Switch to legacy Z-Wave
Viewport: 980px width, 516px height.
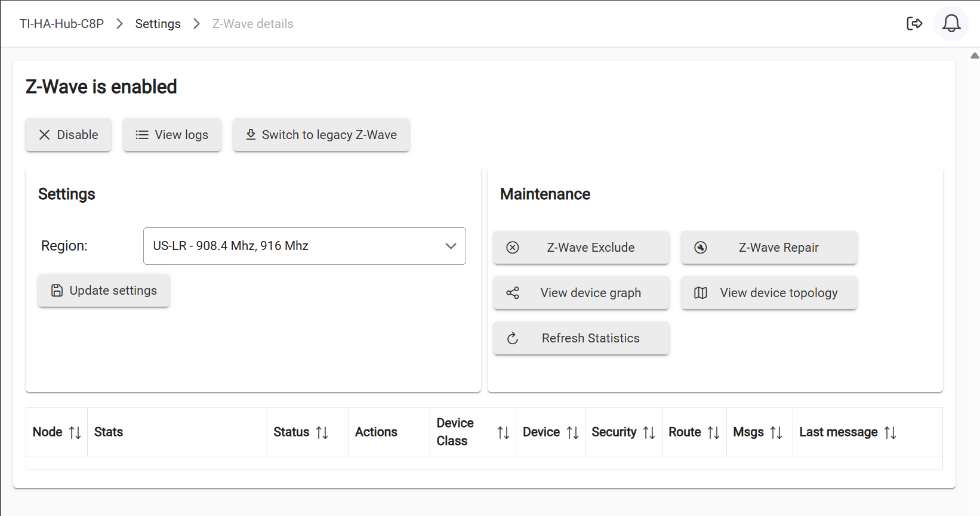pyautogui.click(x=321, y=135)
